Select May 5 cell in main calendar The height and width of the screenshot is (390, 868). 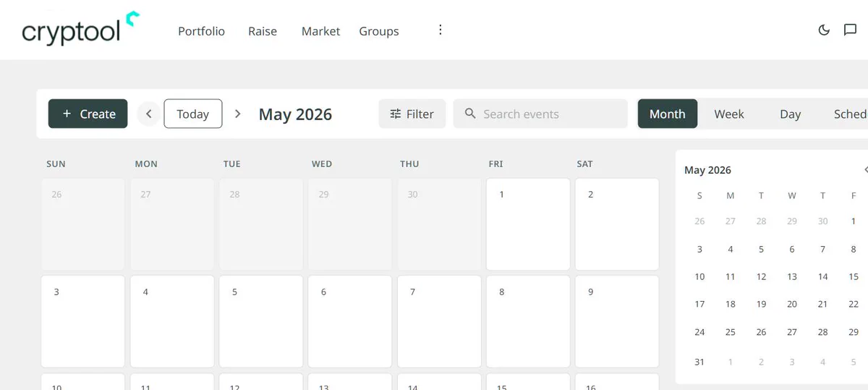coord(261,321)
